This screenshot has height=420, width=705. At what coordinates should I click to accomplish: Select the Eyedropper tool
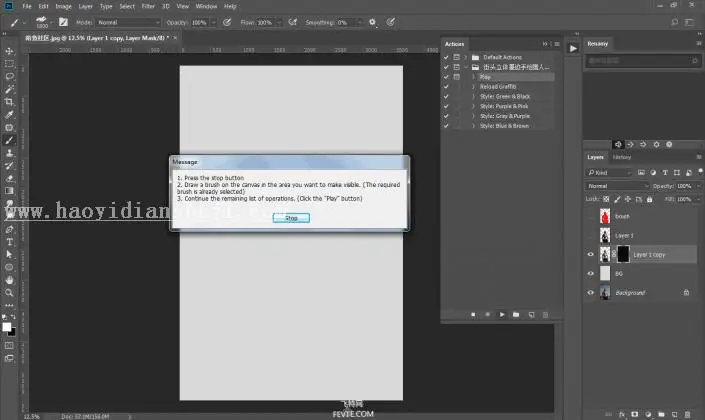point(9,115)
